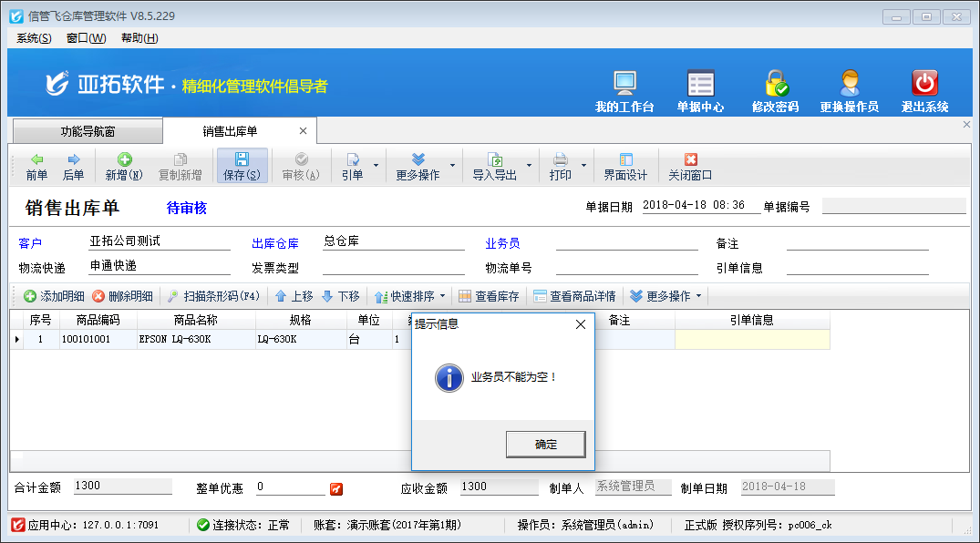Viewport: 980px width, 543px height.
Task: Click the 业务员 link label
Action: click(x=502, y=243)
